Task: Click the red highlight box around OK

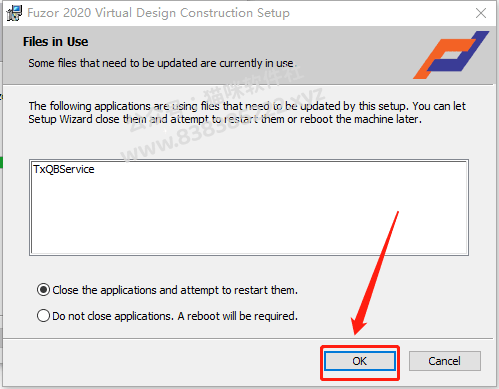Action: pyautogui.click(x=360, y=363)
